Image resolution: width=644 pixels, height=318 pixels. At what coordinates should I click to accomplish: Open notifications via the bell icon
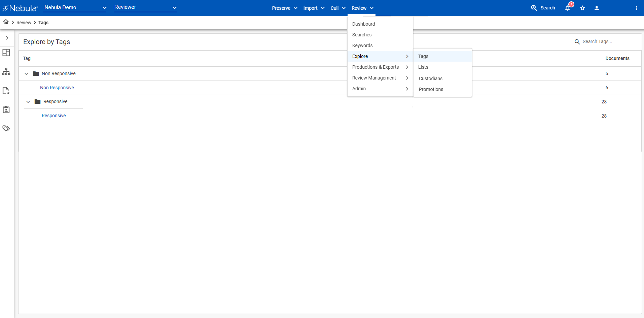[x=568, y=8]
